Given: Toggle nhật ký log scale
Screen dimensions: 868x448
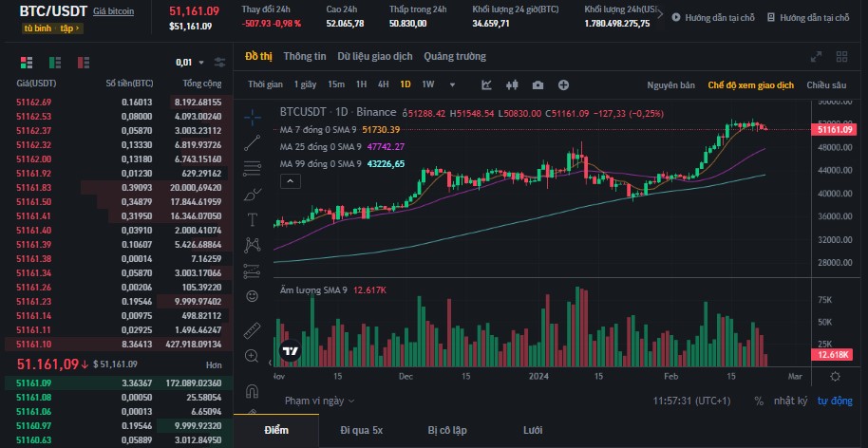Looking at the screenshot, I should click(x=790, y=401).
